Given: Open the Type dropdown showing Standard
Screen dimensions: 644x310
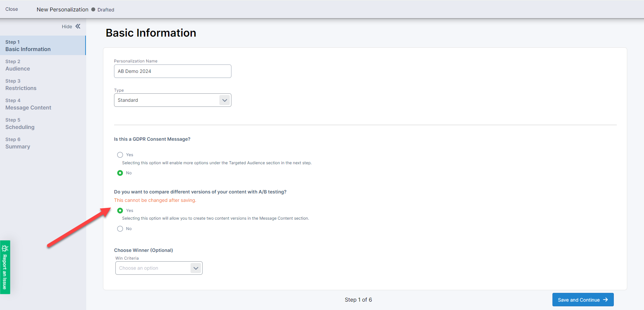Looking at the screenshot, I should point(172,100).
